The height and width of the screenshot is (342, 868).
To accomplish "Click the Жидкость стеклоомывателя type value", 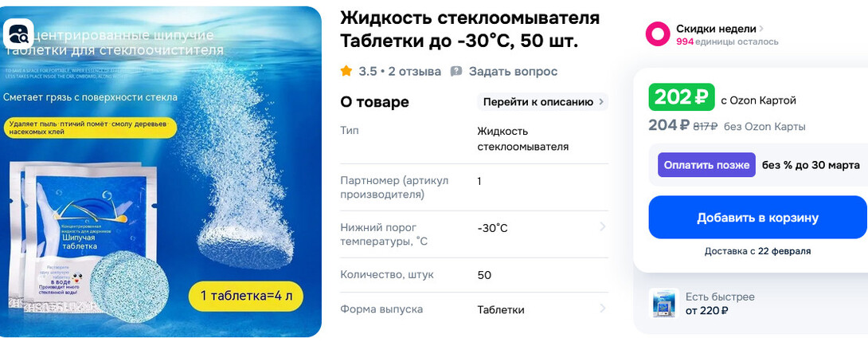I will tap(522, 139).
